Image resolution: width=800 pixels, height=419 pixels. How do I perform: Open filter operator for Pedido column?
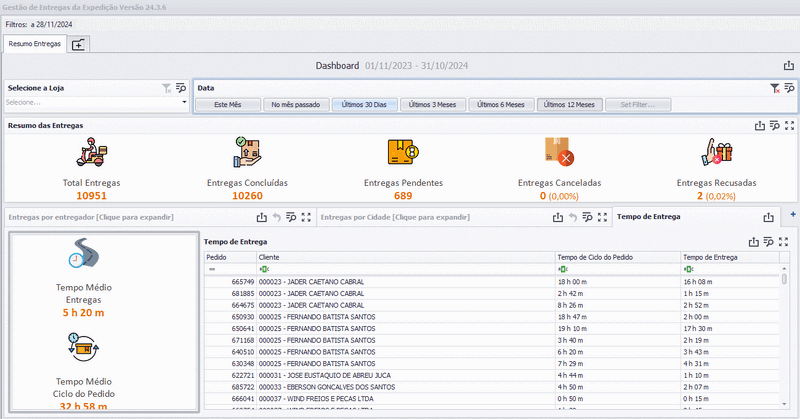point(212,269)
